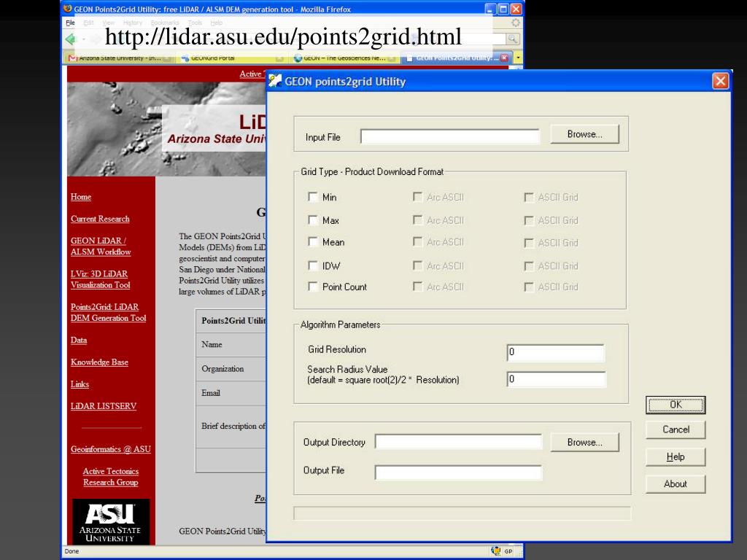The width and height of the screenshot is (747, 560).
Task: Click the GP status bar icon
Action: (508, 551)
